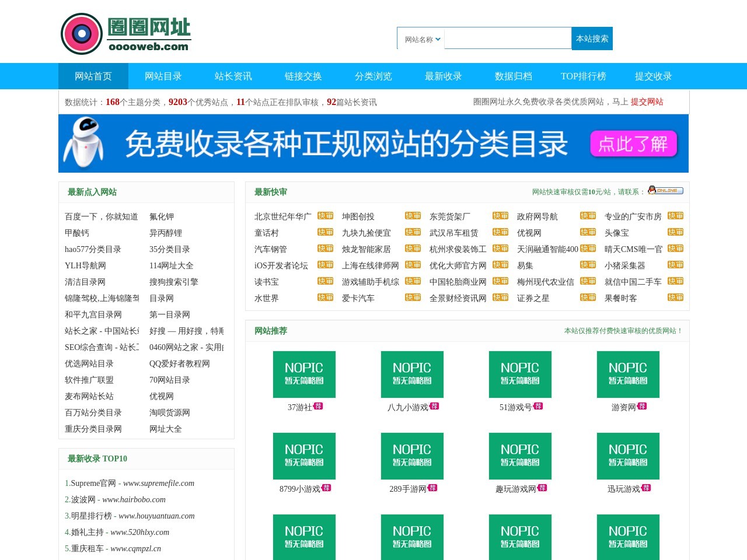Open the hao577分类目录 link
The height and width of the screenshot is (560, 747).
tap(93, 249)
